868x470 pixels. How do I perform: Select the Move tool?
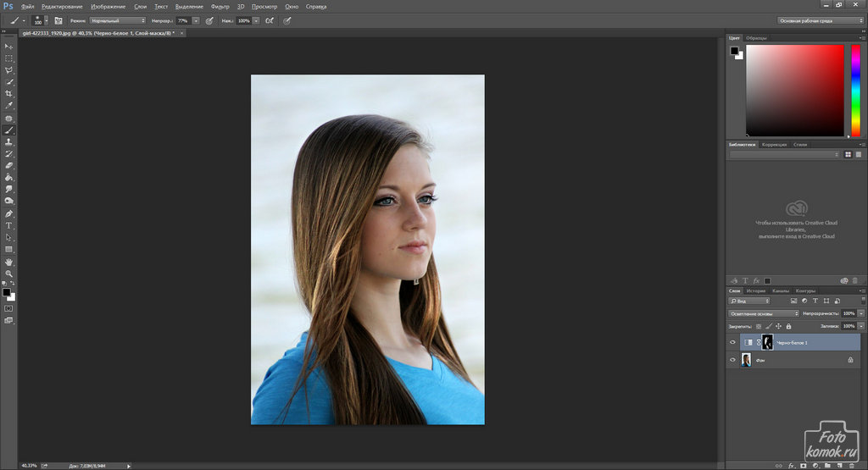(x=8, y=47)
